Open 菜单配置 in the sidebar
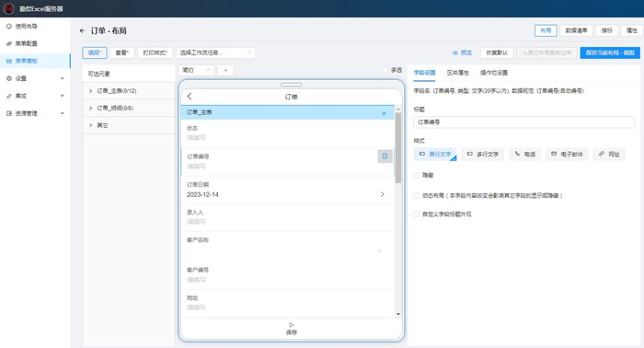The height and width of the screenshot is (348, 644). [x=35, y=43]
